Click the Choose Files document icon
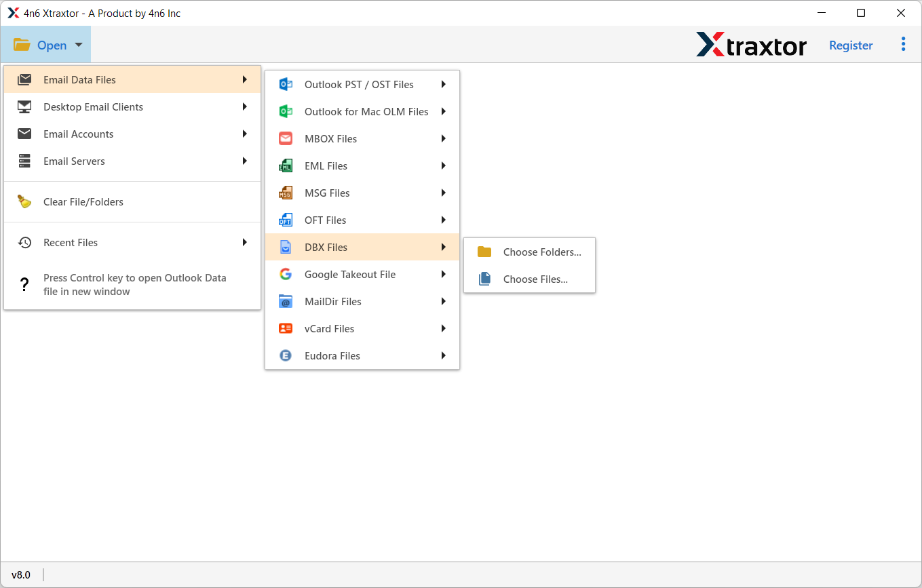 [484, 279]
